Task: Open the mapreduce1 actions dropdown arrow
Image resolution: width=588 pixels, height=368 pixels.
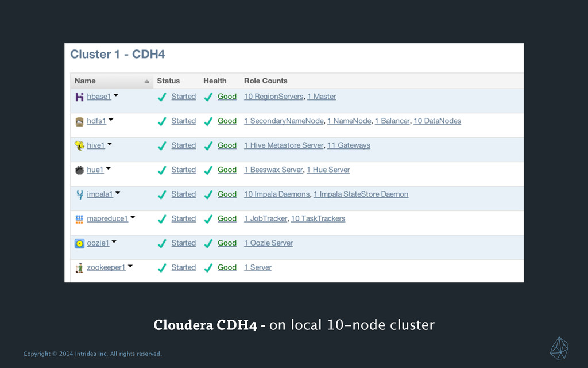Action: [x=133, y=217]
